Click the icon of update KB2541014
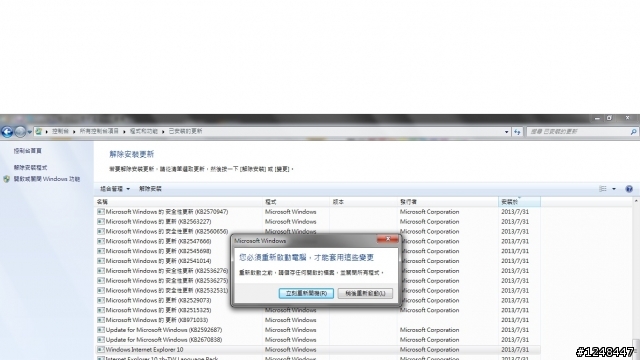Viewport: 640px width, 360px height. click(100, 261)
